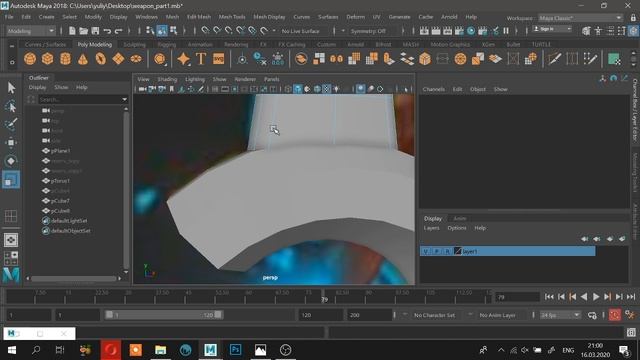Toggle workspace lock icon
This screenshot has height=360, width=640.
pos(633,18)
